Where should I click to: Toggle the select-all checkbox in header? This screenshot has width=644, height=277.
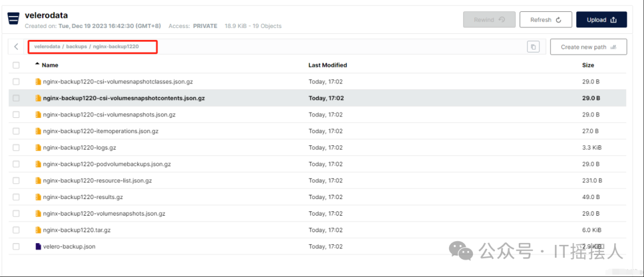(16, 66)
